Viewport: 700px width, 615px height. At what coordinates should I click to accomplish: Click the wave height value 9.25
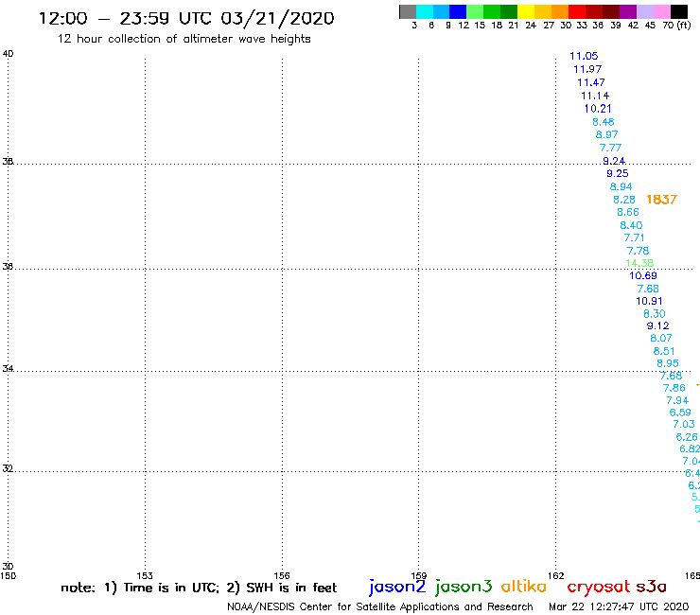pos(618,173)
